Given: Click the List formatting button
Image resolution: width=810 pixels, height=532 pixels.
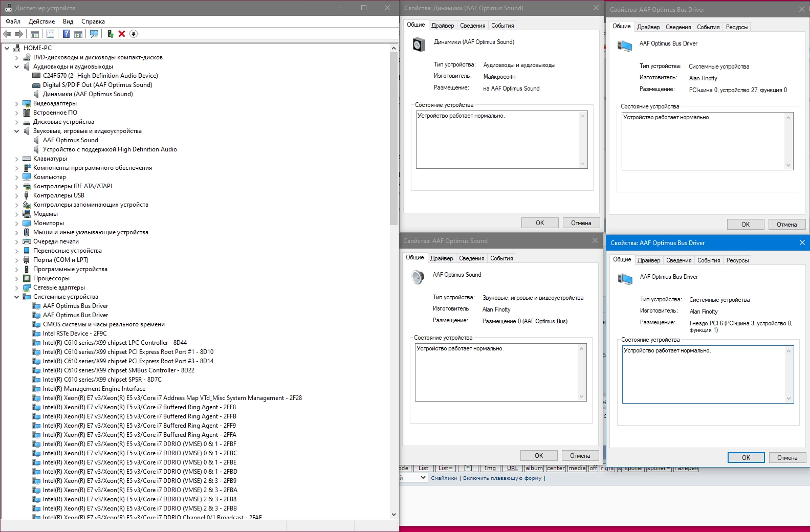Looking at the screenshot, I should point(424,468).
